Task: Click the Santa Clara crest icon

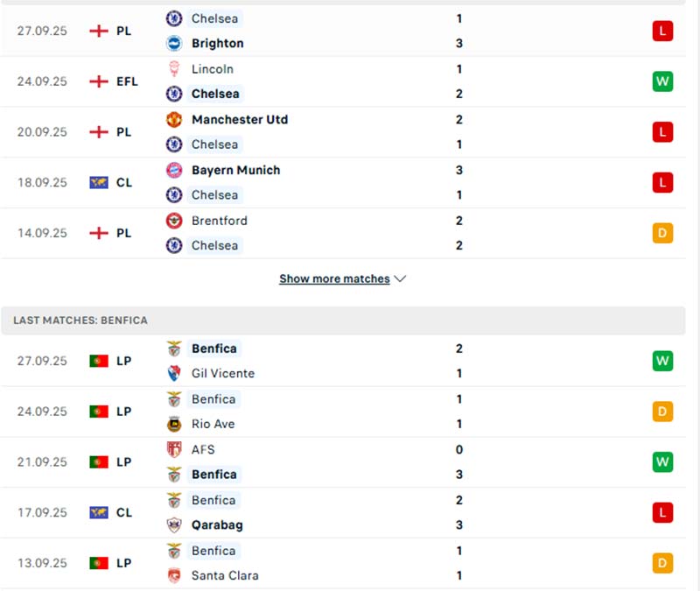Action: point(174,575)
